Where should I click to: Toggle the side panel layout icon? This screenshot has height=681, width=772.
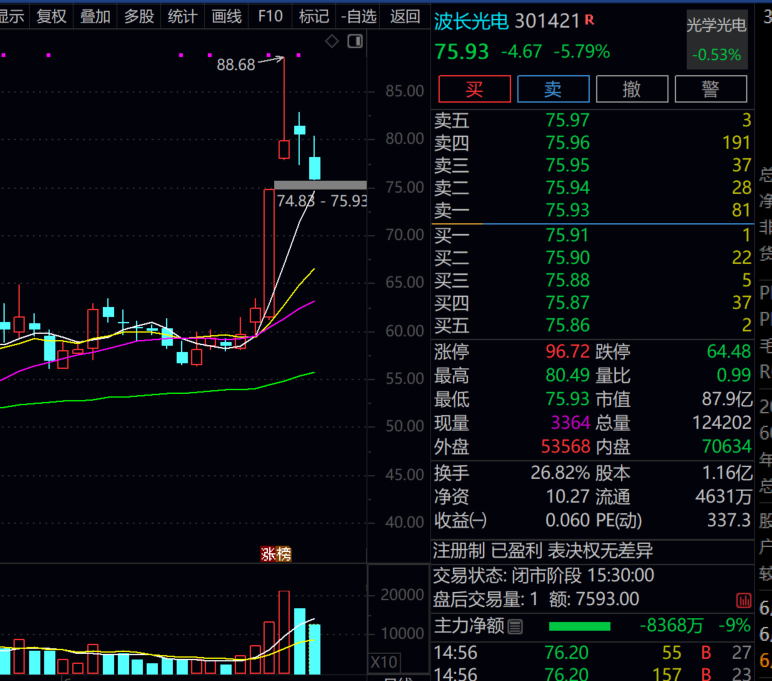pyautogui.click(x=355, y=41)
